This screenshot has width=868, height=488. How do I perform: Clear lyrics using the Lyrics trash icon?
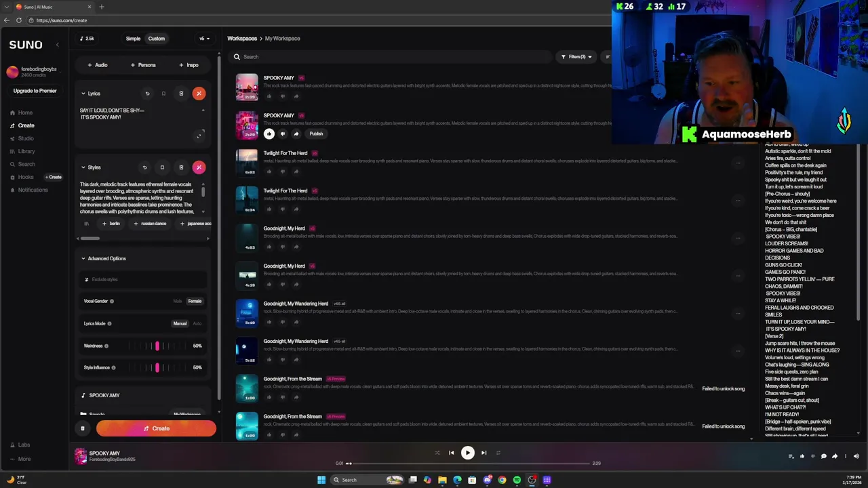click(181, 94)
